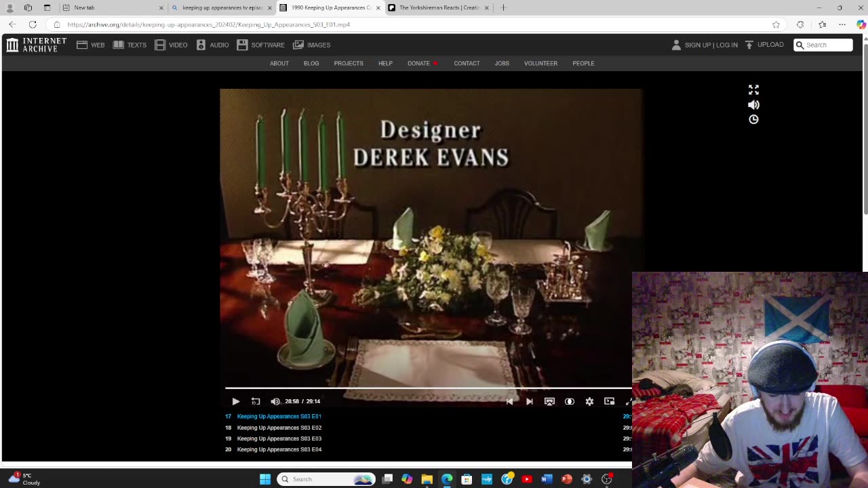Close The Yorkshireman Reacts tab
The width and height of the screenshot is (868, 488).
pos(486,7)
